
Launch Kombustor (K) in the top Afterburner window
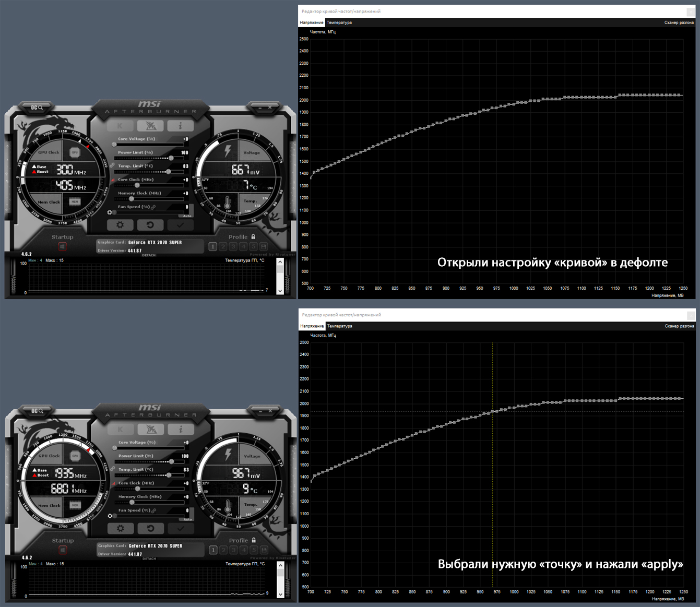[x=120, y=126]
